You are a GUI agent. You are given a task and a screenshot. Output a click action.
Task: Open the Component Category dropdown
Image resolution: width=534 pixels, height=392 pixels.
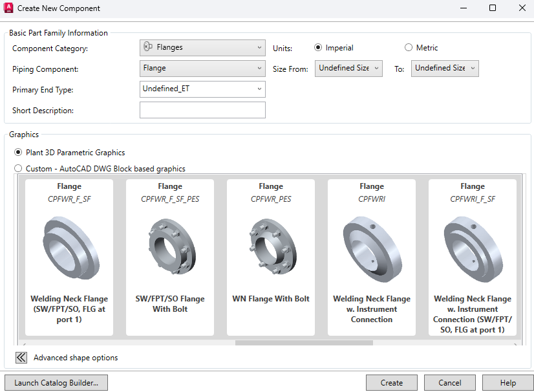point(202,47)
